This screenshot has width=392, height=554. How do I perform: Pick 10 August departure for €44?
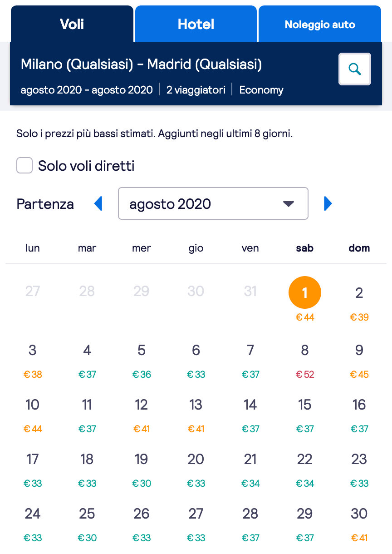click(33, 415)
